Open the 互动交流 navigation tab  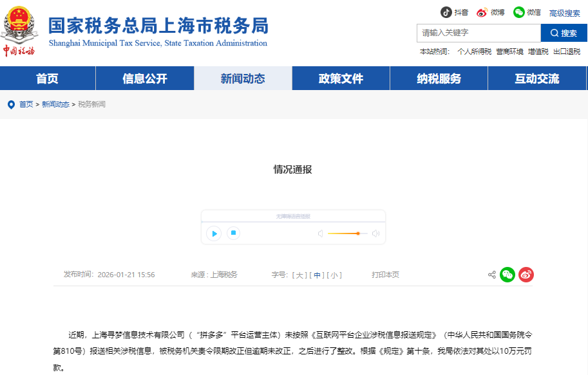(x=537, y=78)
